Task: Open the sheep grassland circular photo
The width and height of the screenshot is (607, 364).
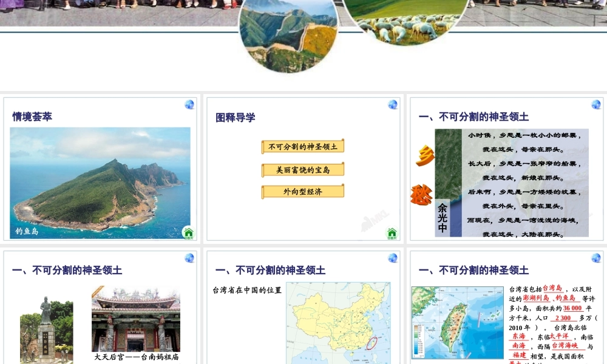Action: (405, 21)
